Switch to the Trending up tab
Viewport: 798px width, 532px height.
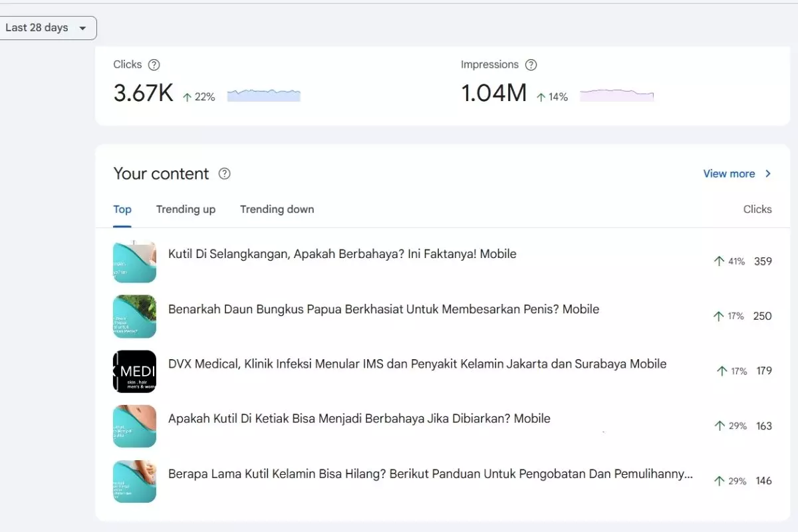(x=186, y=209)
